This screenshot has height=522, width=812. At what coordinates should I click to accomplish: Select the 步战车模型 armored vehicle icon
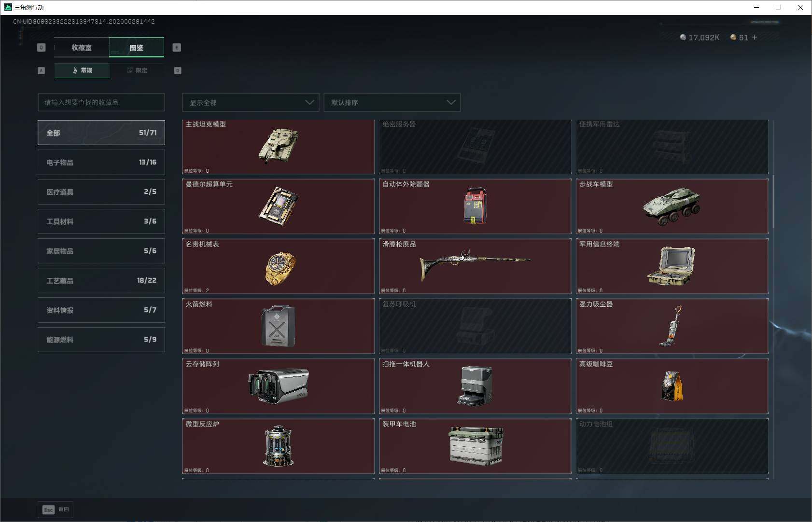672,206
